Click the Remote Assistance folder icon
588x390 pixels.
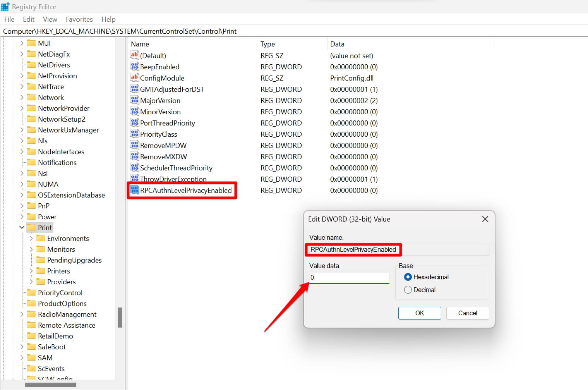click(x=32, y=325)
